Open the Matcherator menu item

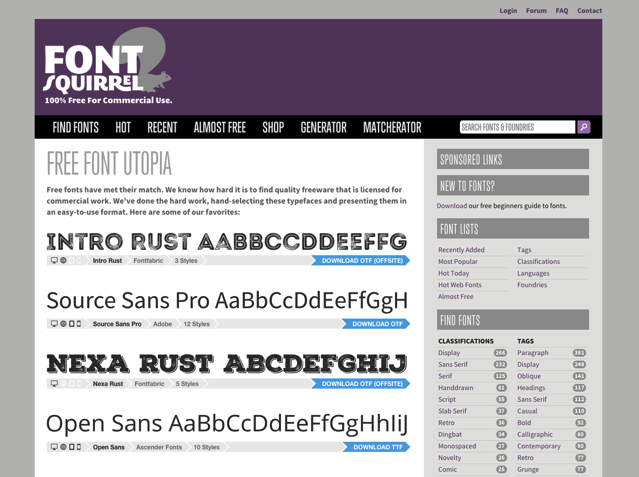(392, 128)
